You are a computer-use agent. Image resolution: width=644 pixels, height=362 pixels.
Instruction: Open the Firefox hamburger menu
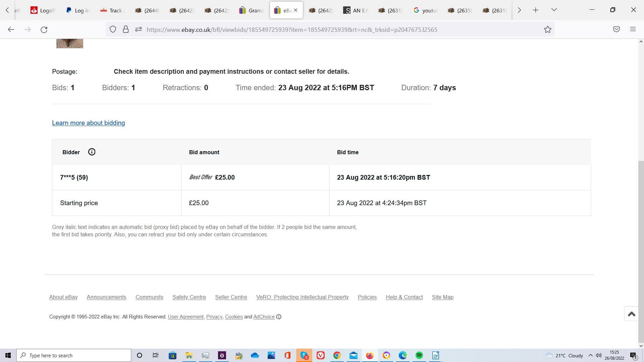633,29
